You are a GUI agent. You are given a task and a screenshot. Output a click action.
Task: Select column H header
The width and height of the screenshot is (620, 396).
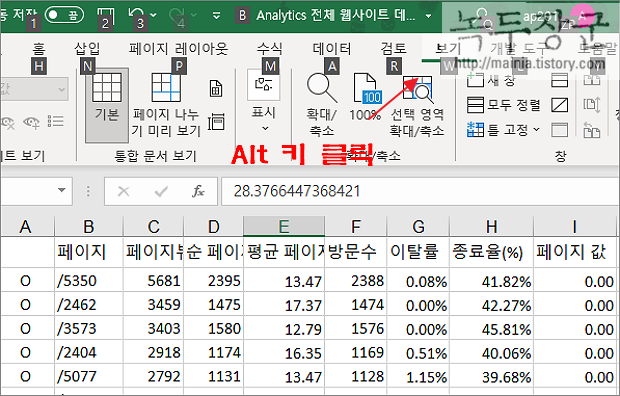(491, 227)
